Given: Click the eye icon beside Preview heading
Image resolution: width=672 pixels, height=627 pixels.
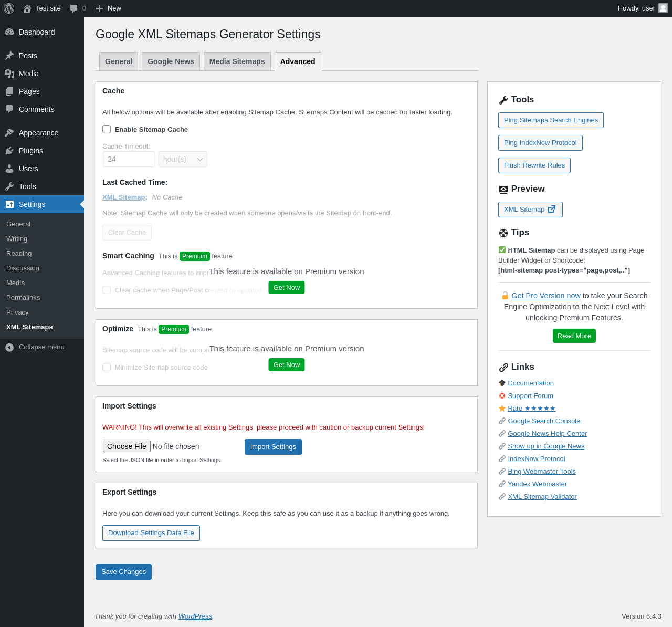Looking at the screenshot, I should click(503, 190).
